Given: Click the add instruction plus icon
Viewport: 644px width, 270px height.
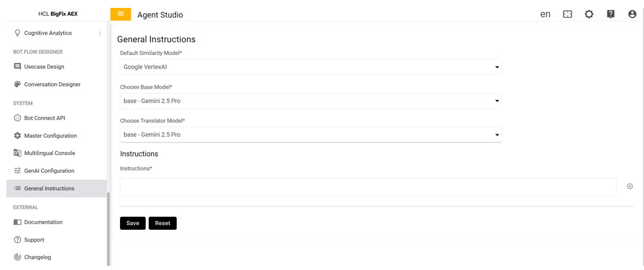Looking at the screenshot, I should pos(630,187).
